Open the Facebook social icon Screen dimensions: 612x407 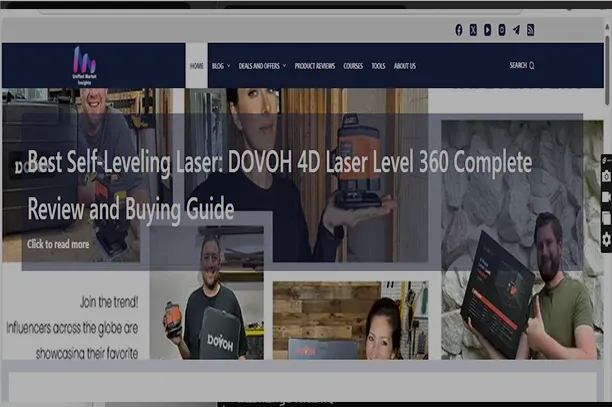(x=459, y=30)
